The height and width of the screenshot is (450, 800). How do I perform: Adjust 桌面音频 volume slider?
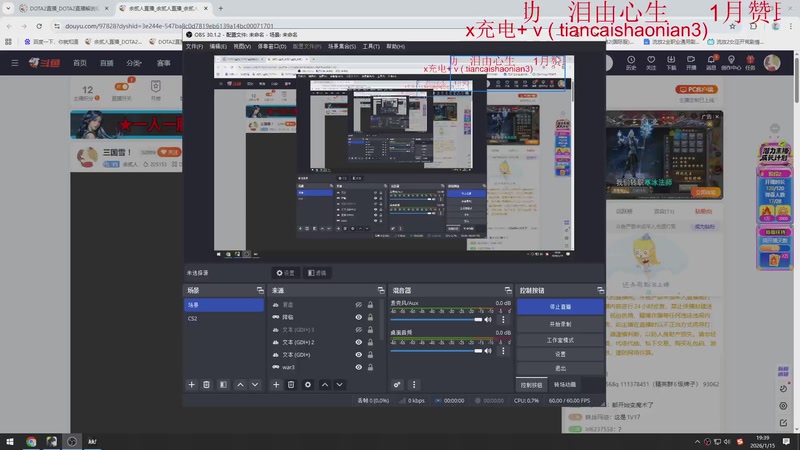click(x=437, y=351)
